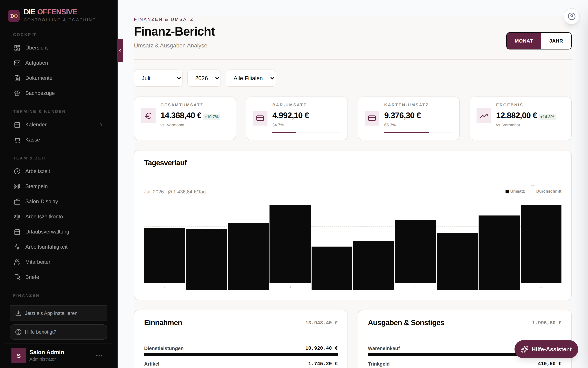
Task: Select Kasse in the sidebar
Action: [59, 140]
